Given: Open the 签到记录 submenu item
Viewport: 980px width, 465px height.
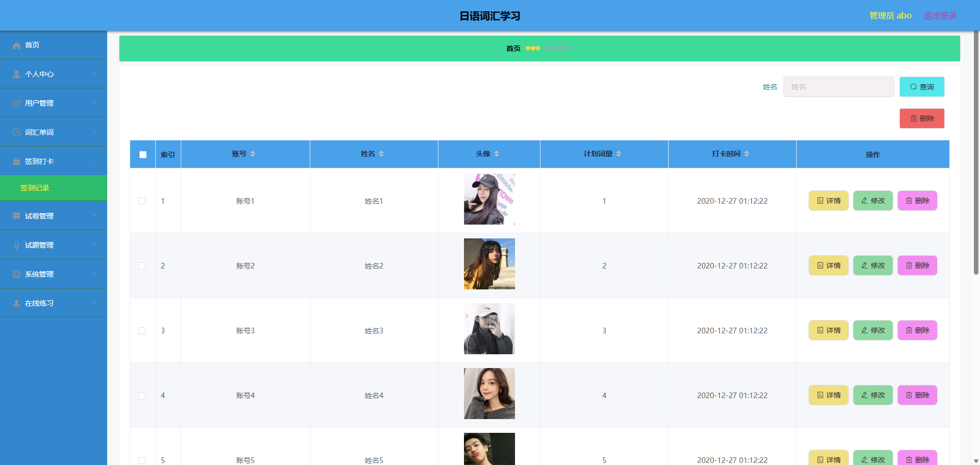Looking at the screenshot, I should (54, 188).
